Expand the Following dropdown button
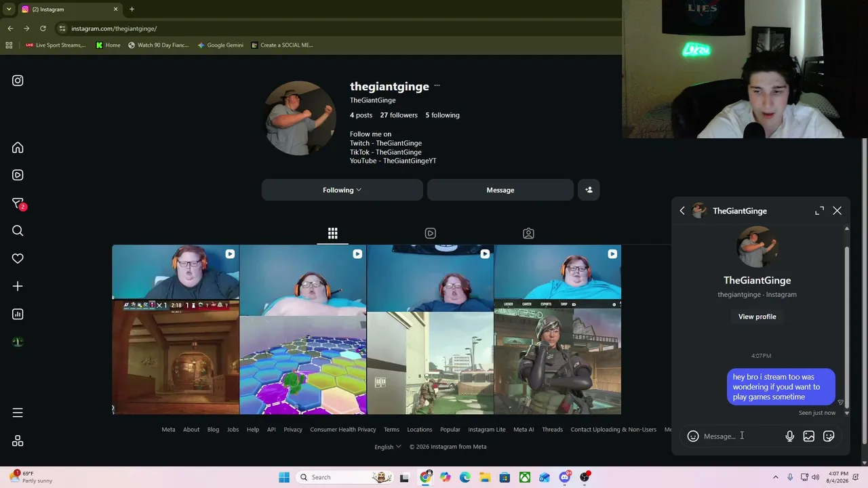Image resolution: width=868 pixels, height=488 pixels. [342, 190]
